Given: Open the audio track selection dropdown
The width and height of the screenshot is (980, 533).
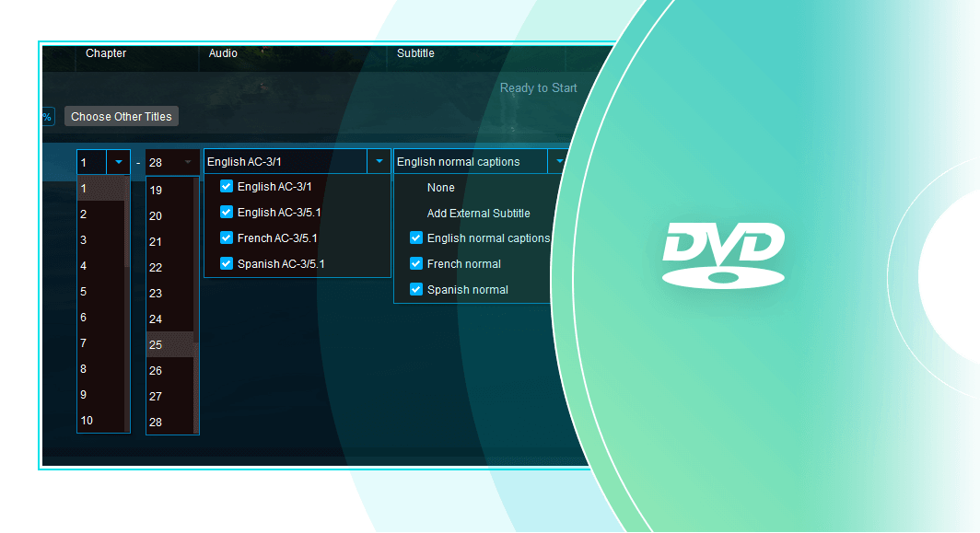Looking at the screenshot, I should (379, 160).
